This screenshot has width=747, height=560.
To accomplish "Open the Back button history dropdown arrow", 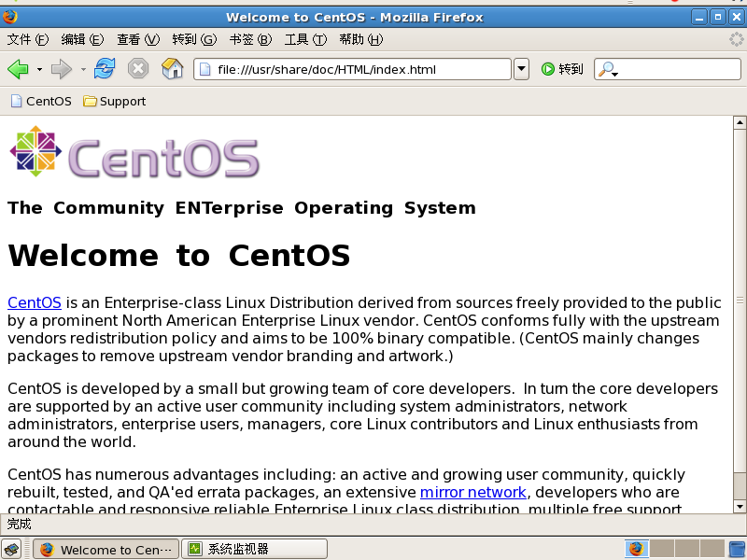I will click(x=39, y=69).
